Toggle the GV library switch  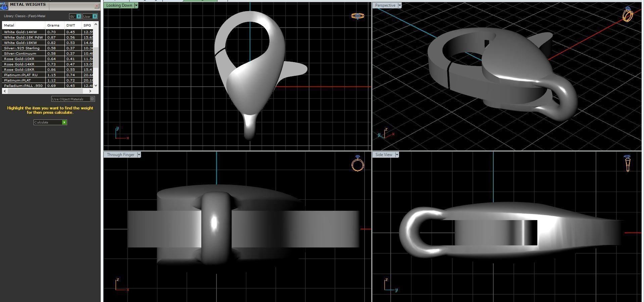click(x=75, y=16)
